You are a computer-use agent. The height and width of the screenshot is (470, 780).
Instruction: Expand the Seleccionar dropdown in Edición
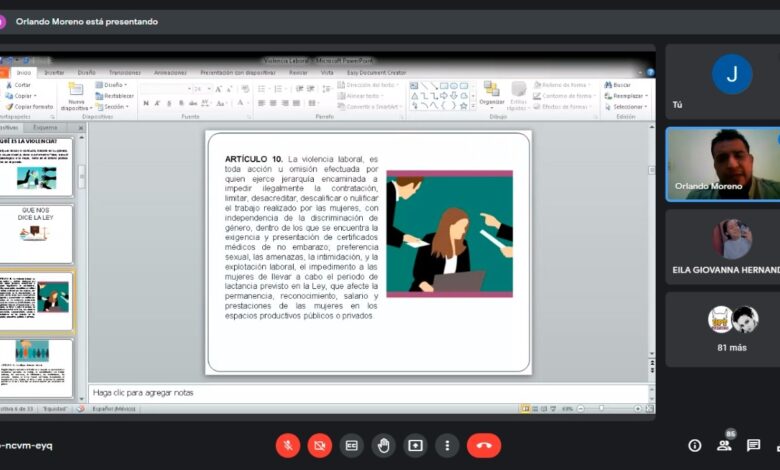(x=628, y=107)
